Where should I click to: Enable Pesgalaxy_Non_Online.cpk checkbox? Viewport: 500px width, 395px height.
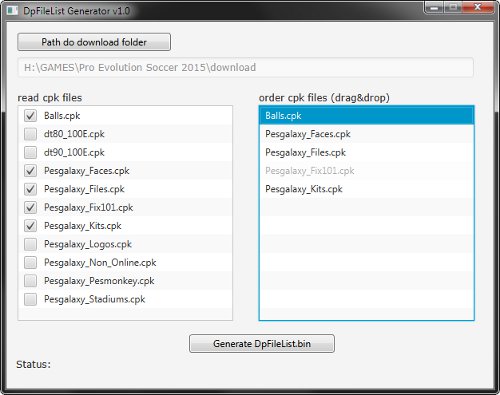coord(30,262)
